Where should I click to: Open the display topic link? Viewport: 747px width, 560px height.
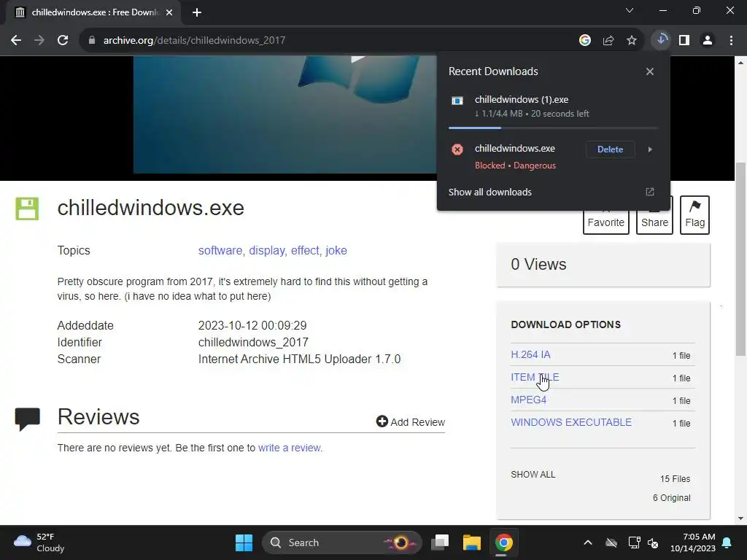tap(268, 251)
